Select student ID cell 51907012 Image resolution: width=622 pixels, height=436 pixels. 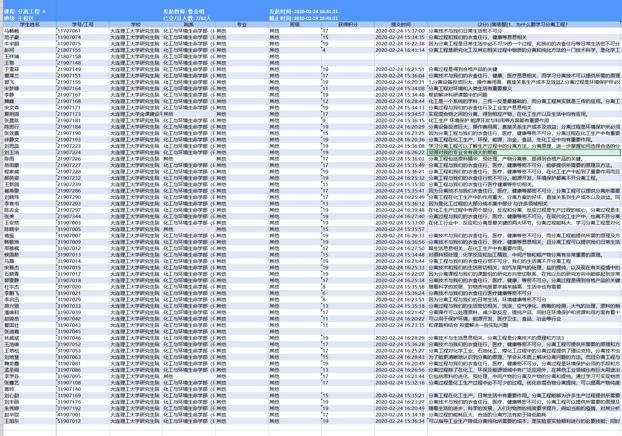pos(83,421)
